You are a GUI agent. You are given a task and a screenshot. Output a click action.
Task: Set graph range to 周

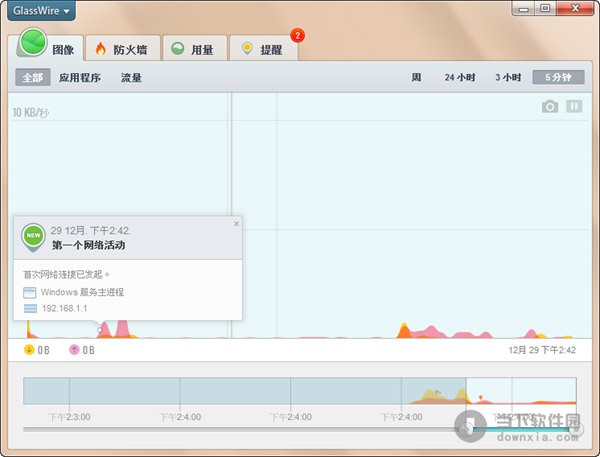point(416,77)
